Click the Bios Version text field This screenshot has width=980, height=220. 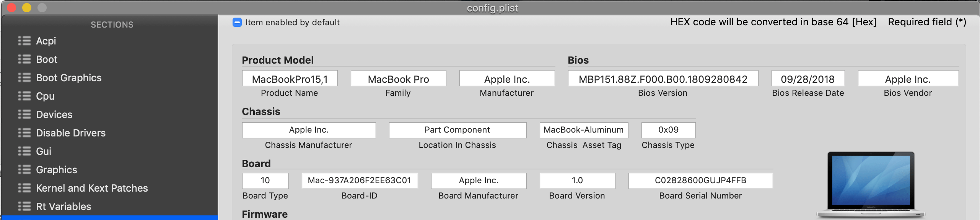663,79
